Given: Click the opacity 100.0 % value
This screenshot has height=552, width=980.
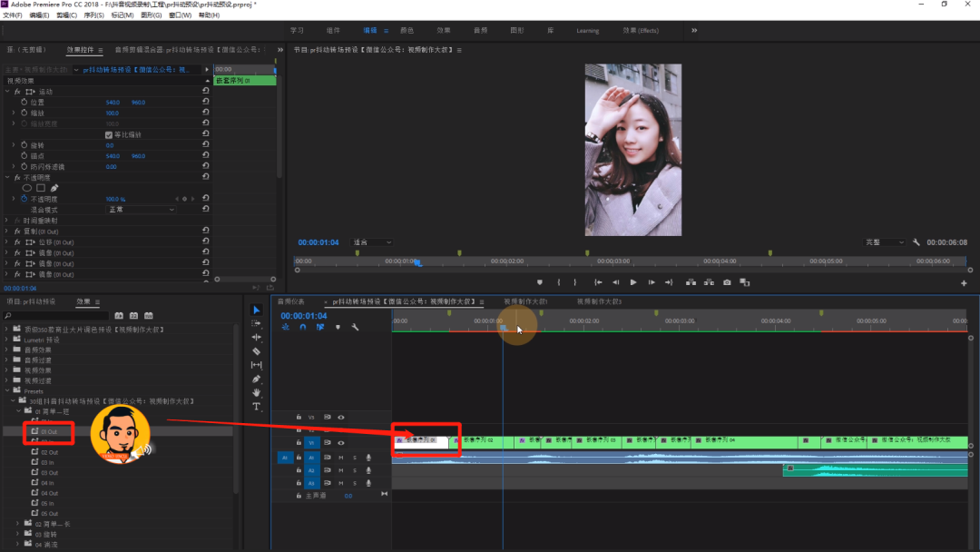Looking at the screenshot, I should (x=115, y=199).
